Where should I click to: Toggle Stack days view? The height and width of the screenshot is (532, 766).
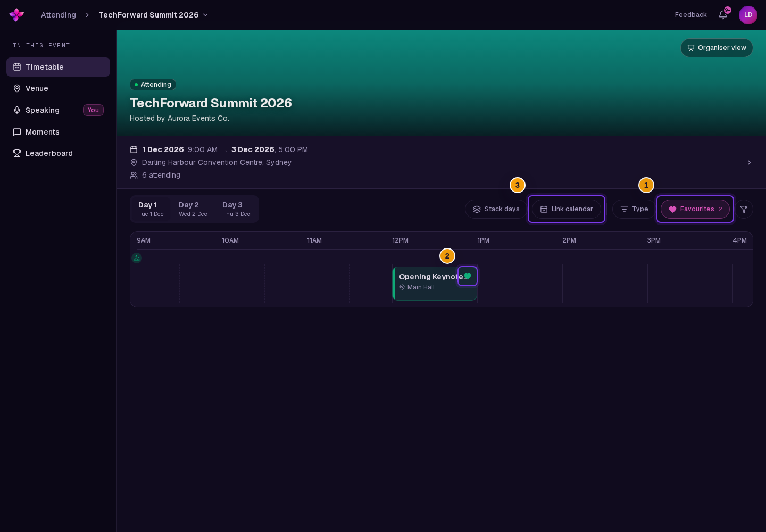[x=496, y=209]
